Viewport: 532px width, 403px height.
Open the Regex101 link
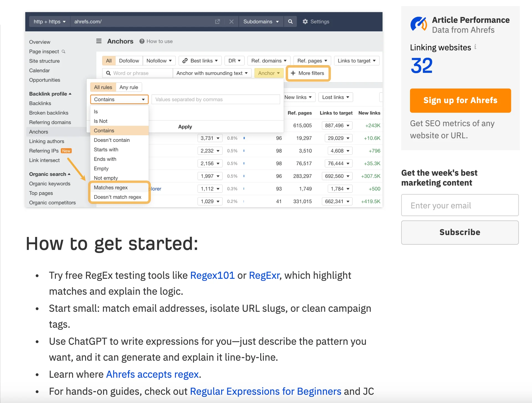pos(212,275)
